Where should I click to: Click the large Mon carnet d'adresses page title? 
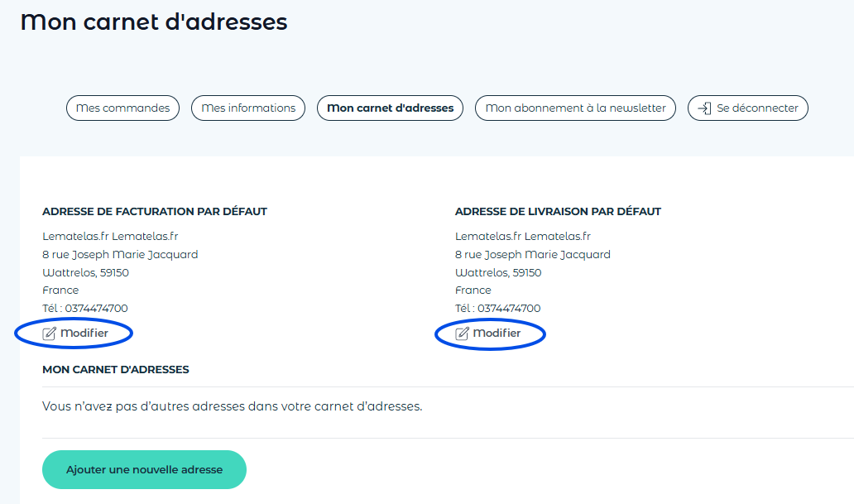[154, 22]
